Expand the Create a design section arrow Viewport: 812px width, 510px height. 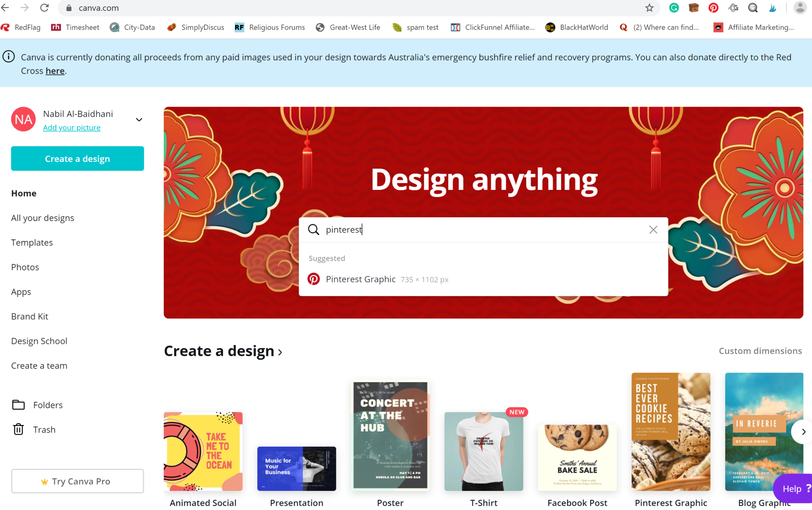pyautogui.click(x=280, y=352)
